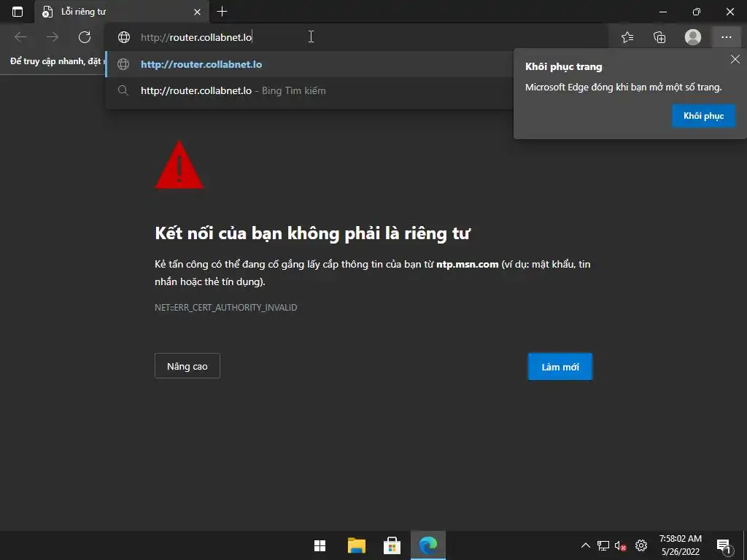747x560 pixels.
Task: Click the red warning triangle icon
Action: point(179,166)
